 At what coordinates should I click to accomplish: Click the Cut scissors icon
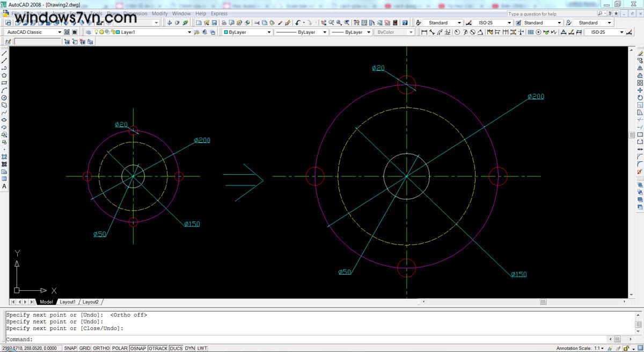click(257, 23)
